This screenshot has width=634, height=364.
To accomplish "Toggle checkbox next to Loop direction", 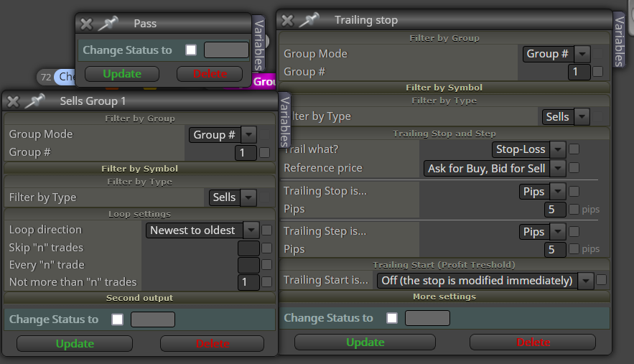I will tap(266, 230).
